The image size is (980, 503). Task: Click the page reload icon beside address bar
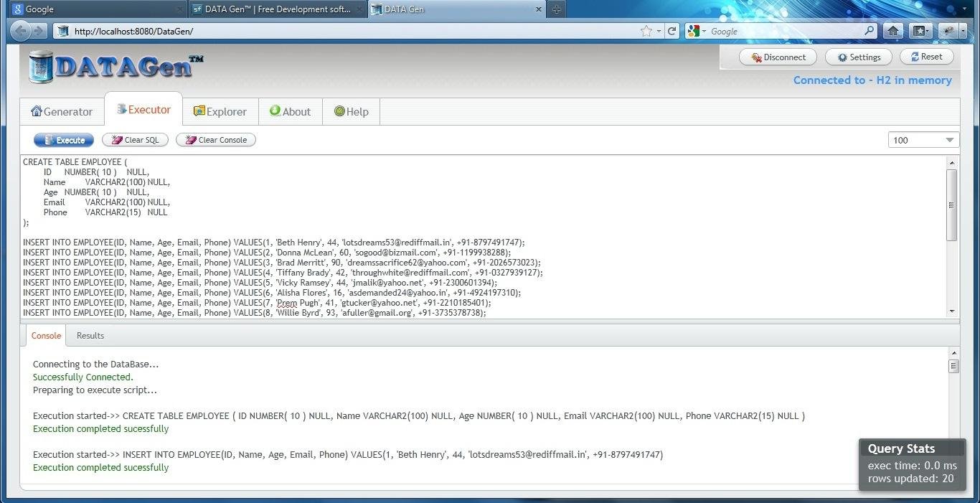(x=672, y=32)
